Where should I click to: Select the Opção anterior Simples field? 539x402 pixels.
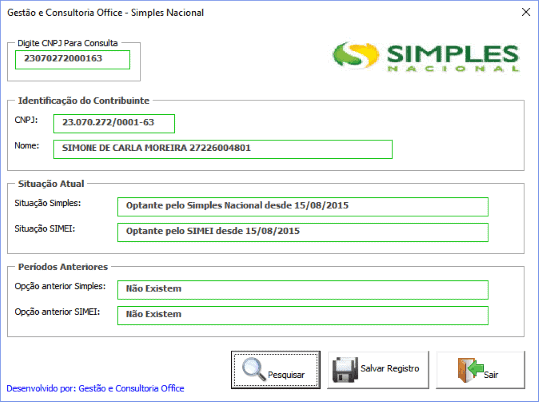click(302, 290)
